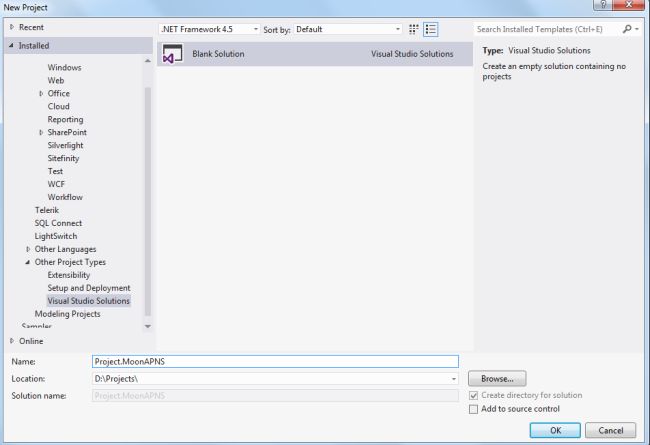Select Workflow template category
The height and width of the screenshot is (445, 650).
click(65, 197)
